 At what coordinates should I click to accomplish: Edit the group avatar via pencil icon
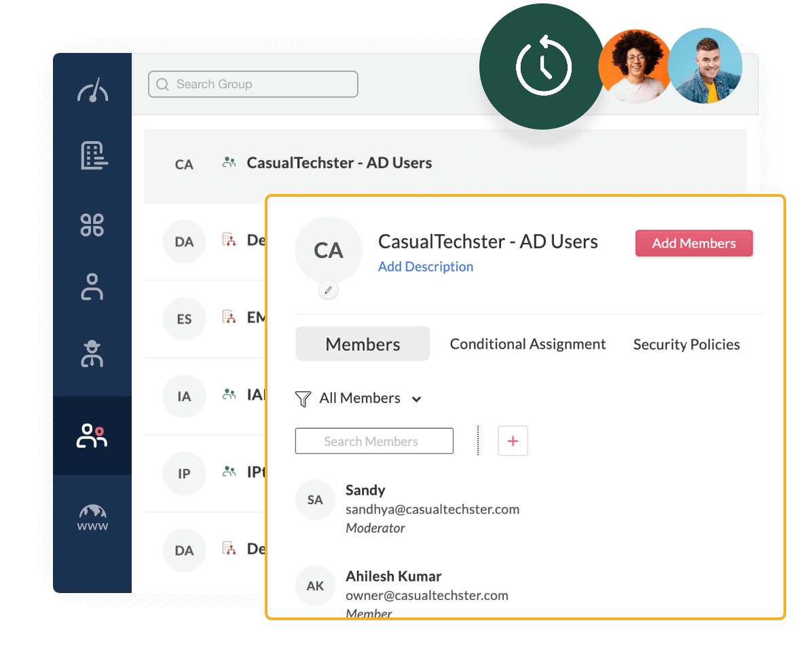pyautogui.click(x=328, y=289)
